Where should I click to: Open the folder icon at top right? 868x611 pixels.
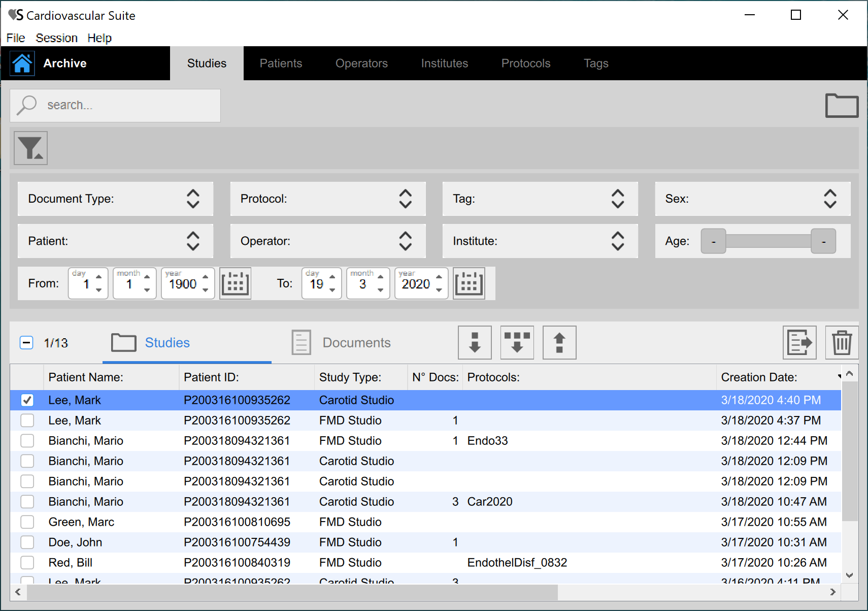pyautogui.click(x=841, y=106)
